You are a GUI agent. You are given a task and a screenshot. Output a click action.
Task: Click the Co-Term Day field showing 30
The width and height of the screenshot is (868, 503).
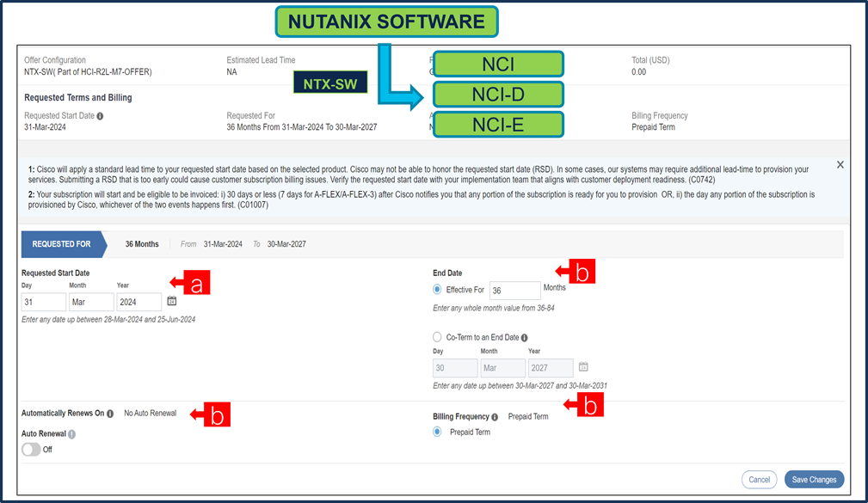pos(455,368)
